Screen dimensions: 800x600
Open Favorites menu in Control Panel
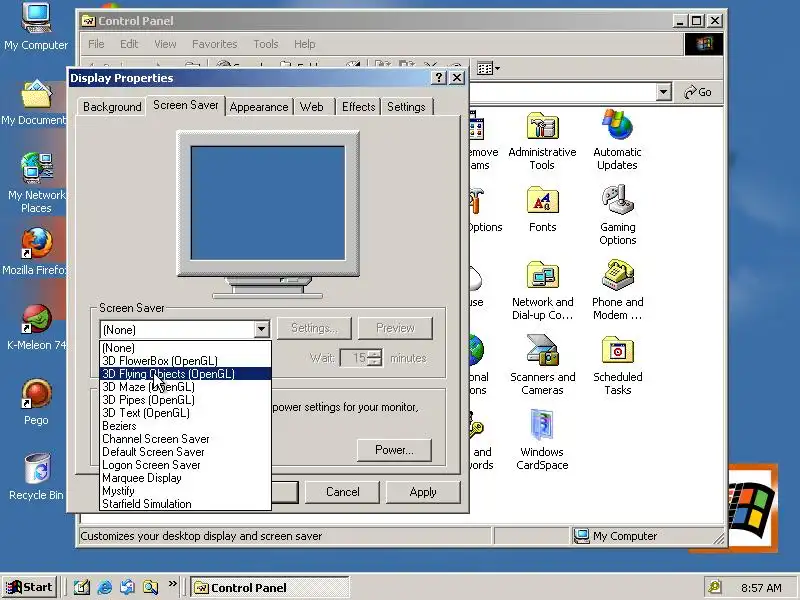pyautogui.click(x=215, y=44)
